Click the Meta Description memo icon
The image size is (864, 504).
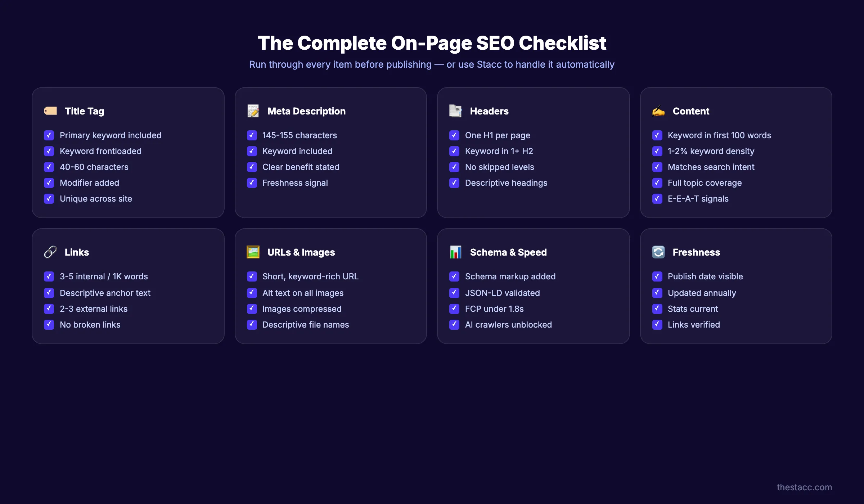[253, 111]
